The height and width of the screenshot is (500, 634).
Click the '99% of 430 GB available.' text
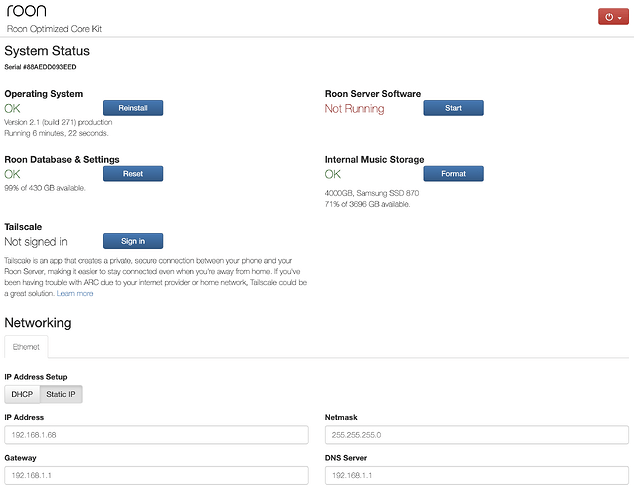[x=45, y=188]
